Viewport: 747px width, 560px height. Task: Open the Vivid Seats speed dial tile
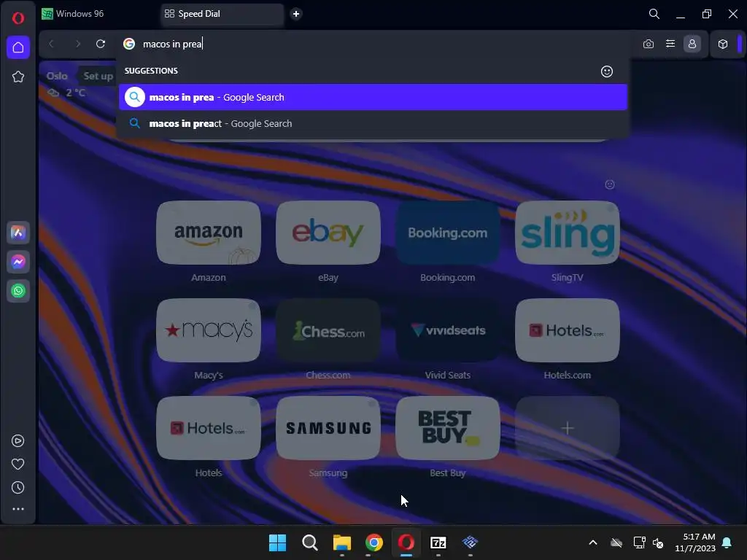pyautogui.click(x=448, y=330)
